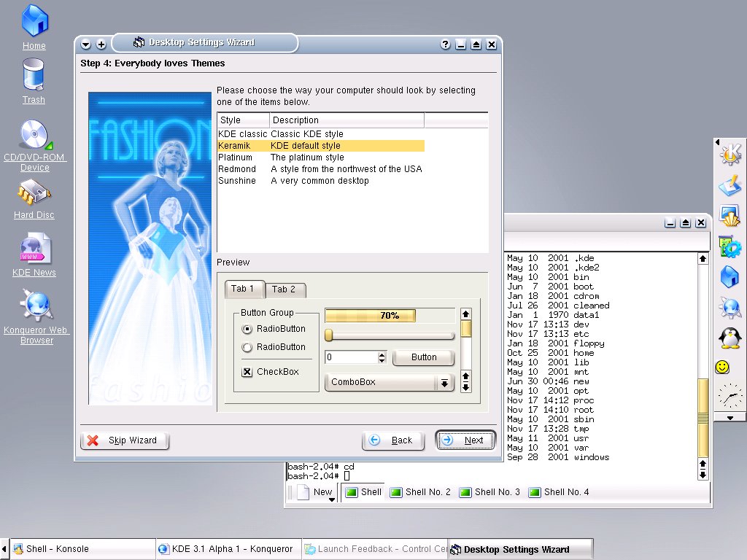Screen dimensions: 747x560
Task: Open window menu arrow in wizard title bar
Action: pos(86,44)
